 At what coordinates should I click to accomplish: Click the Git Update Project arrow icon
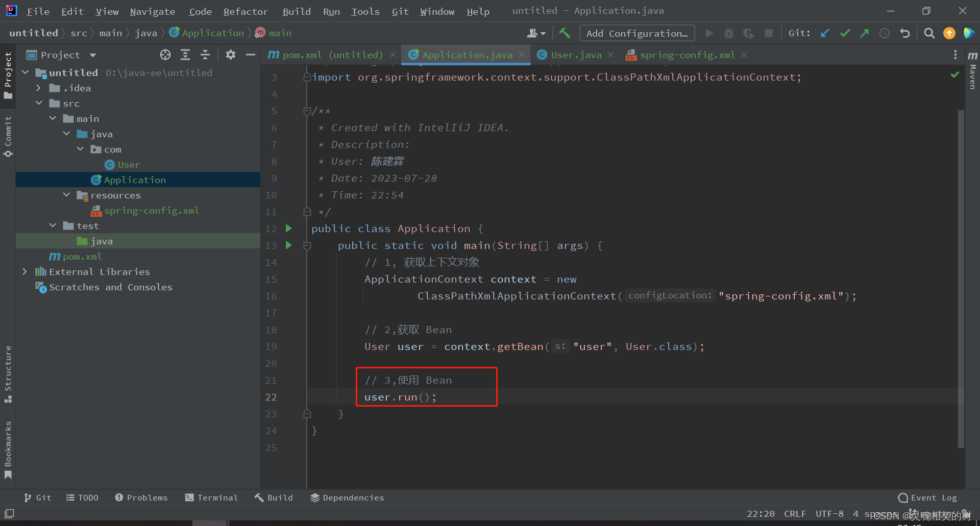825,33
